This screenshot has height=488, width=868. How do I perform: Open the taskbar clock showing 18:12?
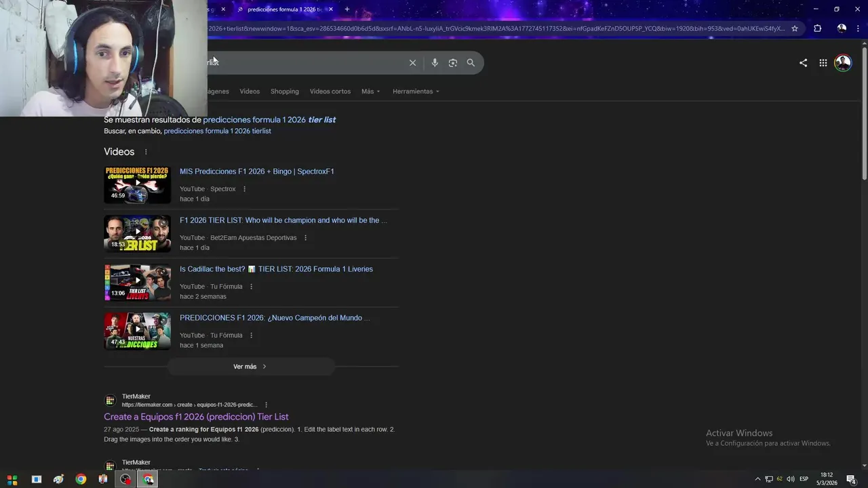coord(827,479)
